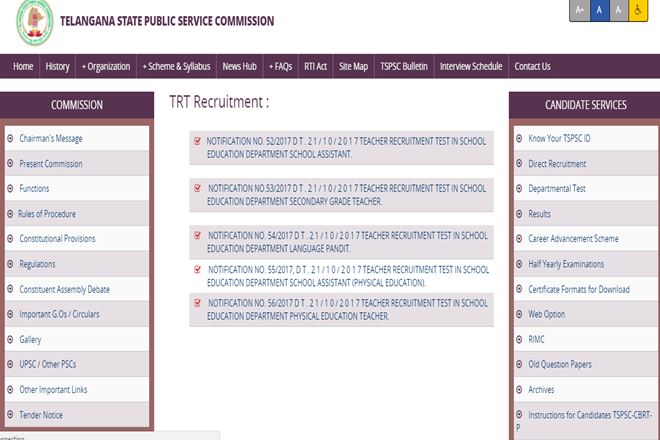Screen dimensions: 660x440
Task: Click checkmark icon for Notification No. 54/2017
Action: 197,235
